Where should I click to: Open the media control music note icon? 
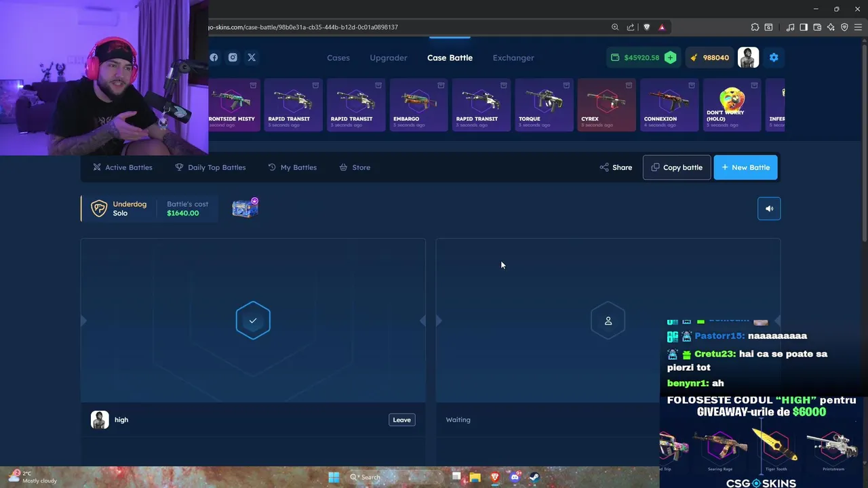(790, 27)
